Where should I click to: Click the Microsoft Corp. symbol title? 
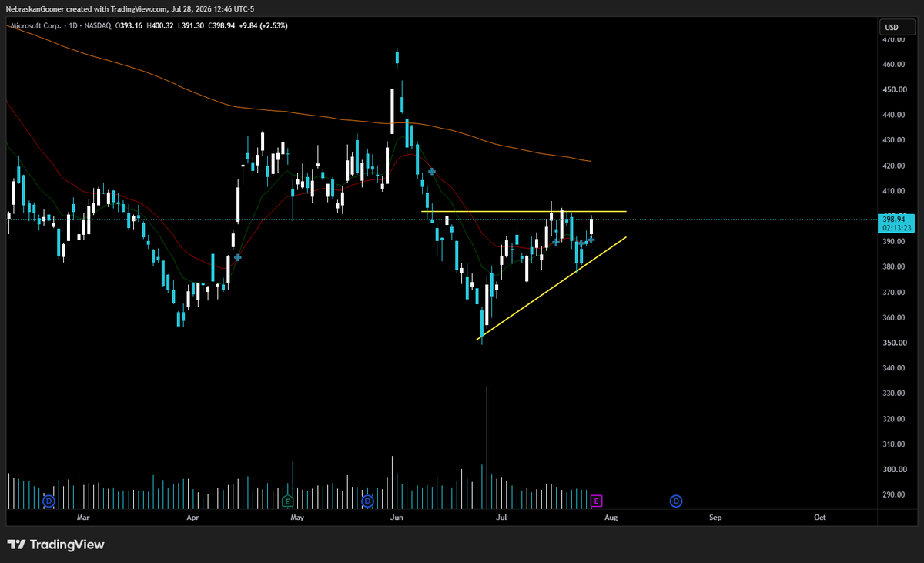[x=35, y=26]
